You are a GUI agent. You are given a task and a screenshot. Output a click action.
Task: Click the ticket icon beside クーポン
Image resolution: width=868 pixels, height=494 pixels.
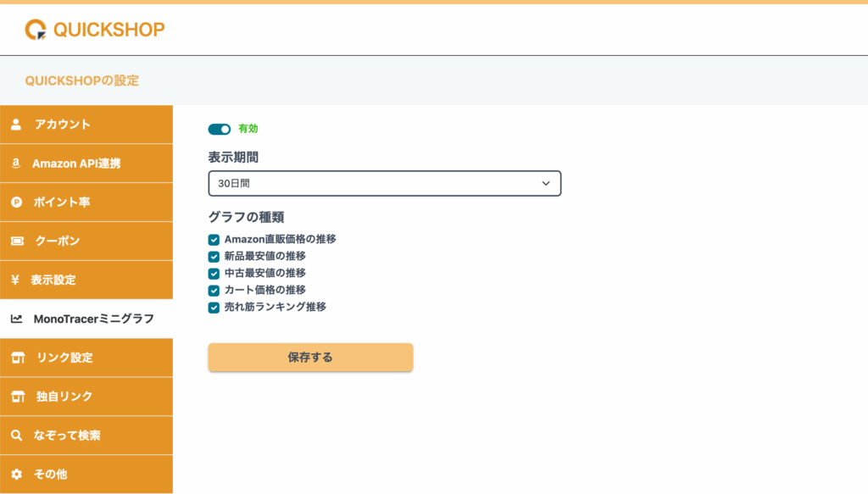click(x=17, y=241)
